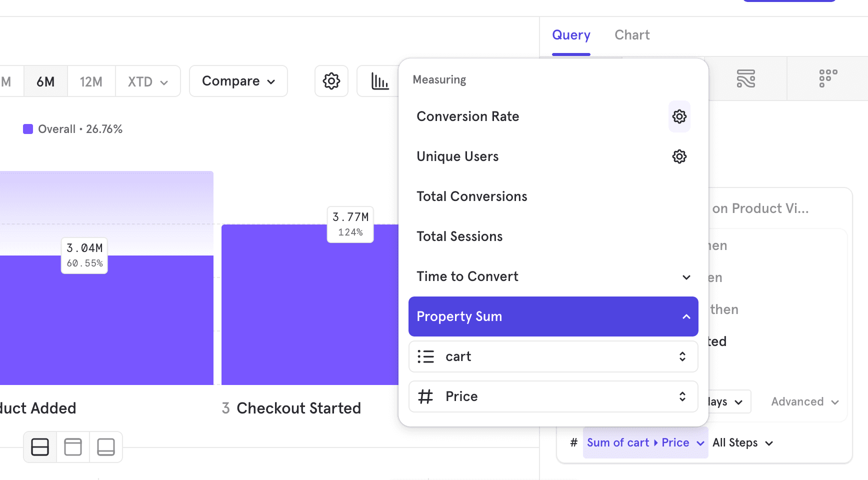The height and width of the screenshot is (480, 868).
Task: Click the list icon inside the cart field
Action: [x=426, y=356]
